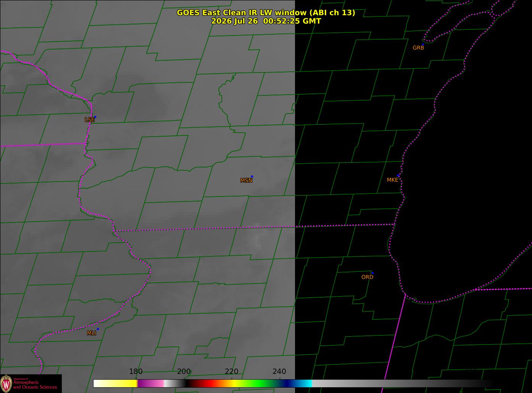The width and height of the screenshot is (532, 393).
Task: Click the 200 label on the temperature scale
Action: pyautogui.click(x=184, y=372)
